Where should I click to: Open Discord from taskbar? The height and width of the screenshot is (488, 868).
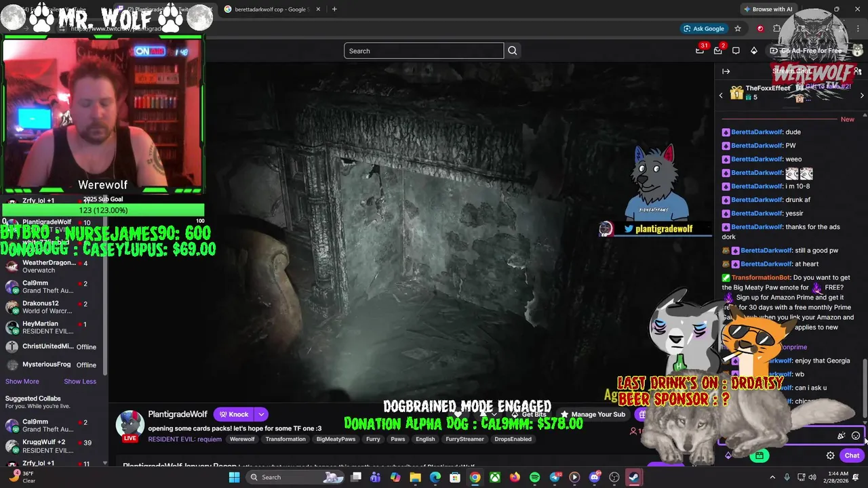pos(595,477)
